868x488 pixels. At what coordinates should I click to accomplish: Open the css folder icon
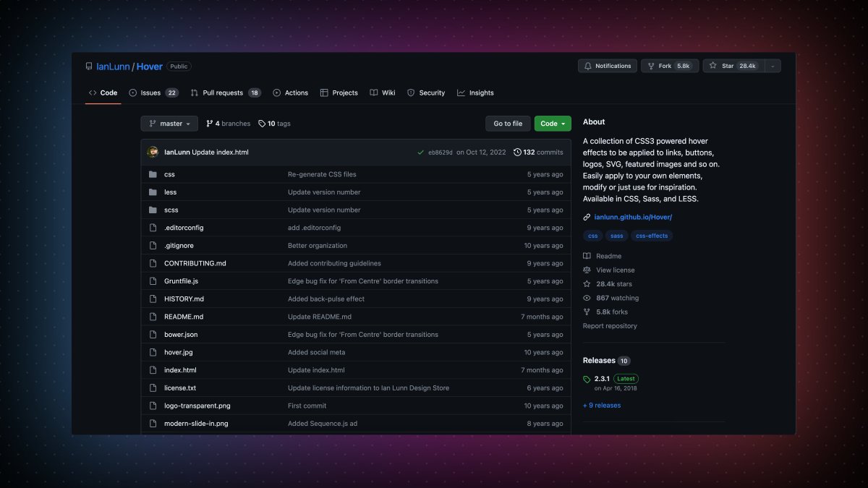(x=153, y=174)
